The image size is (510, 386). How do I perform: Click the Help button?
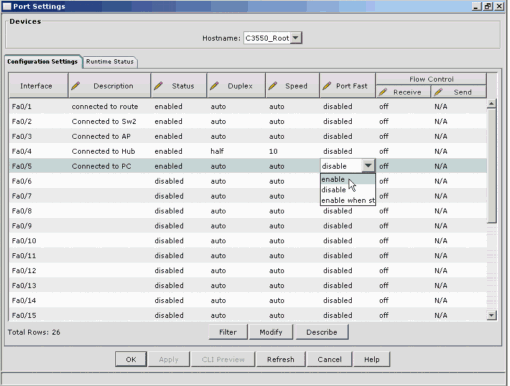tap(372, 359)
